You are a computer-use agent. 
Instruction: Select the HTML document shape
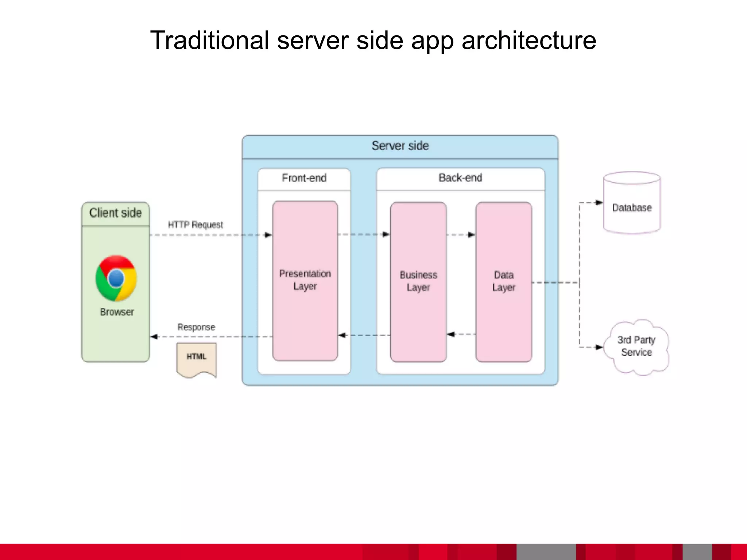coord(196,358)
